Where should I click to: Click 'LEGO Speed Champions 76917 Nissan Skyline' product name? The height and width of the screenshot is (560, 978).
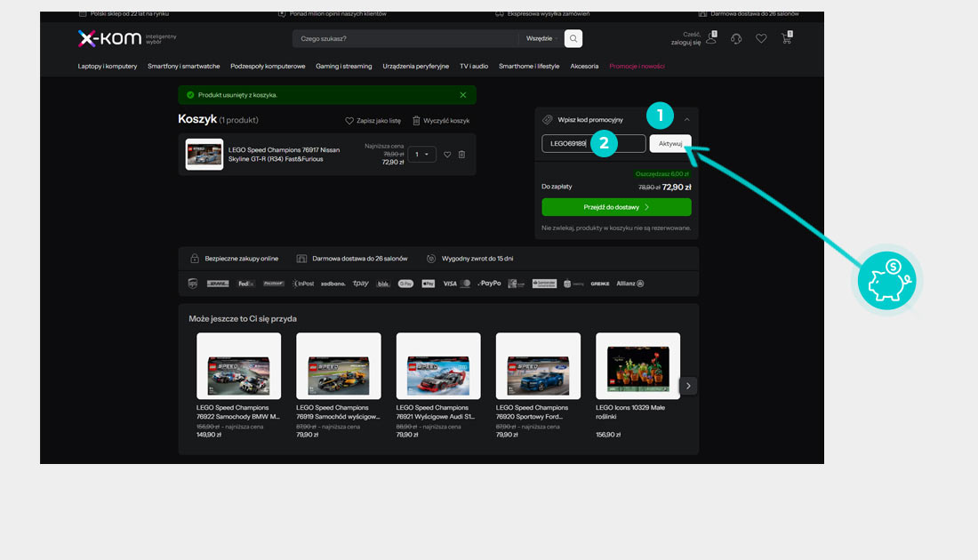click(284, 155)
